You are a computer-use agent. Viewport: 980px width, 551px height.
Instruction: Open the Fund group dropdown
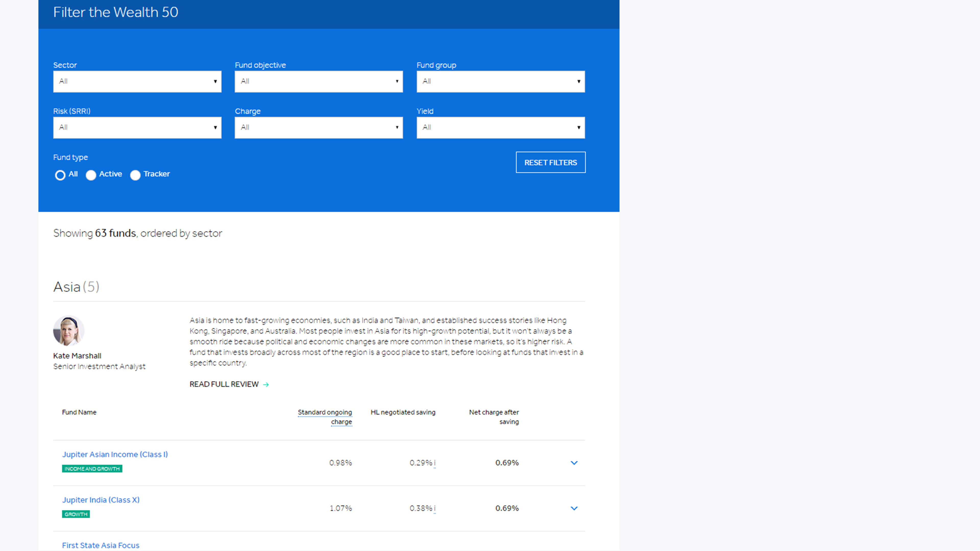click(x=501, y=81)
